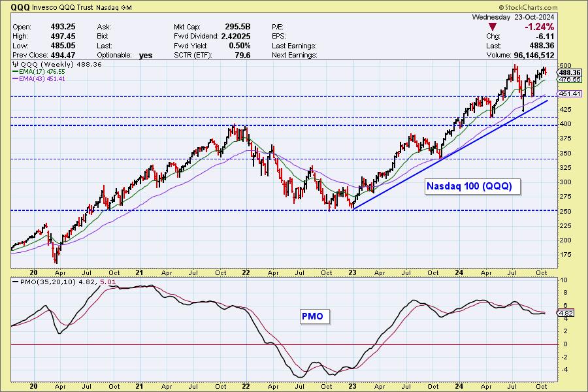Click the Nasdaq 100 (QQQ) annotation box
Screen dimensions: 588x392
[x=472, y=186]
